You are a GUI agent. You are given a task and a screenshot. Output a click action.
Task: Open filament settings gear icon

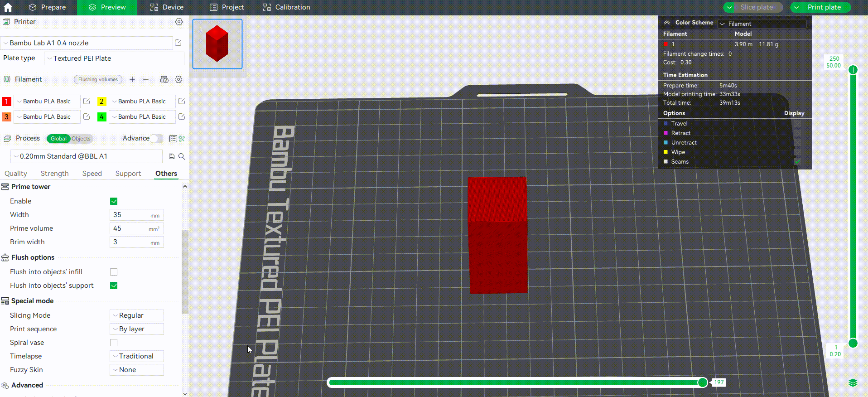(179, 79)
